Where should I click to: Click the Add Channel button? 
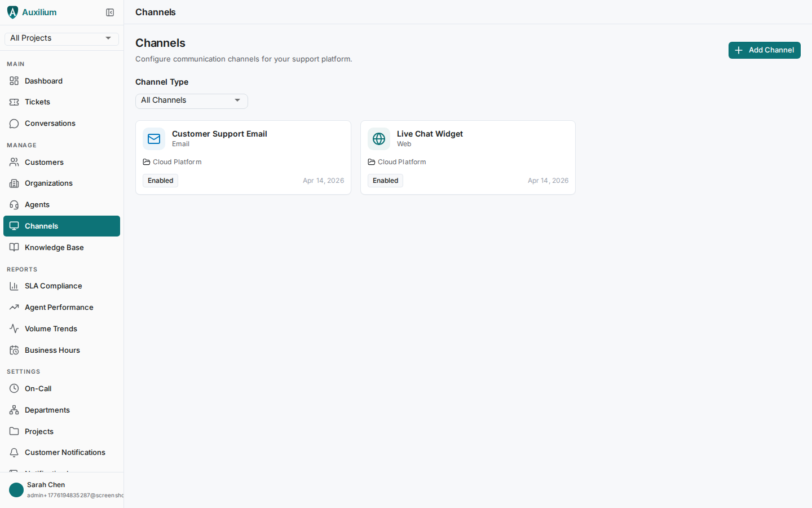pyautogui.click(x=764, y=50)
